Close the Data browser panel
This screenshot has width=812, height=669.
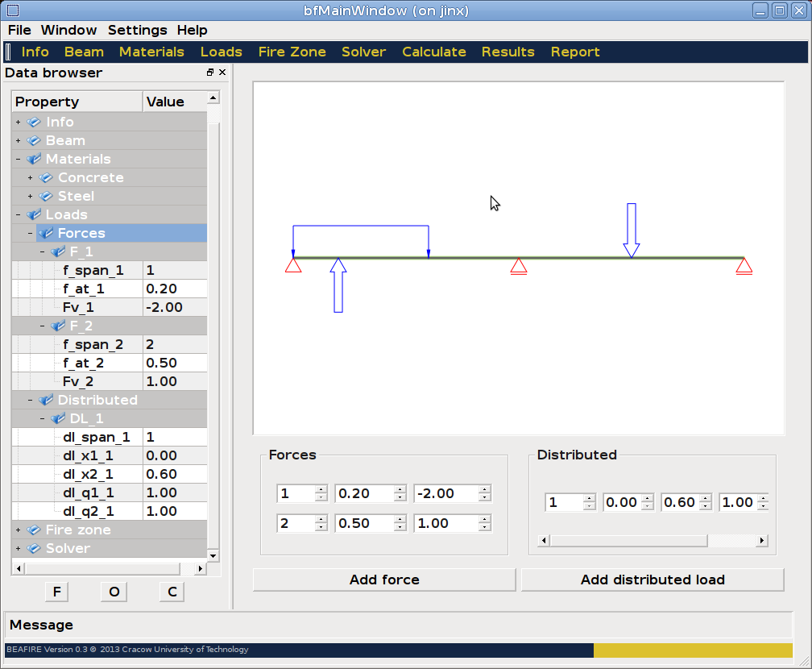point(222,73)
